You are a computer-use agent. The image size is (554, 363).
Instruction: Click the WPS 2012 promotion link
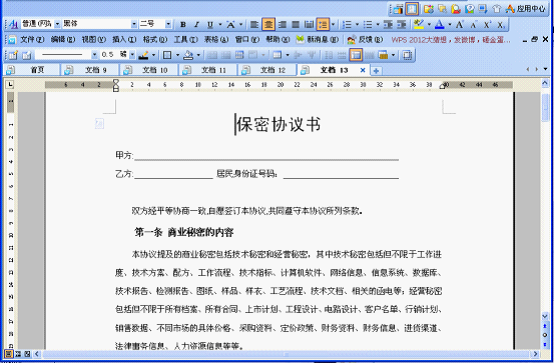tap(451, 40)
